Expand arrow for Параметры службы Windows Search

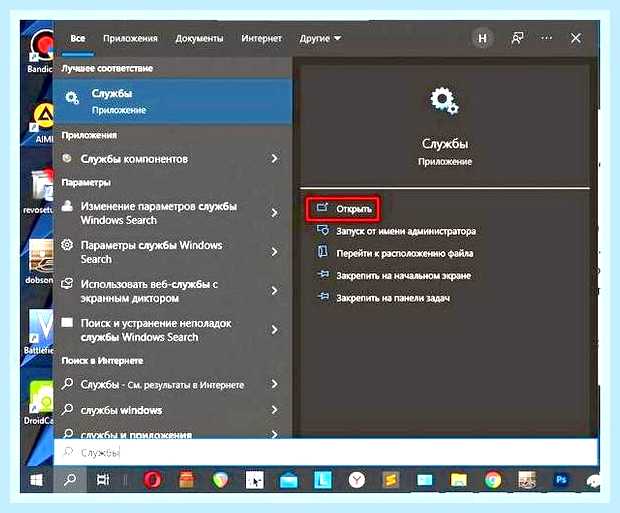coord(274,252)
